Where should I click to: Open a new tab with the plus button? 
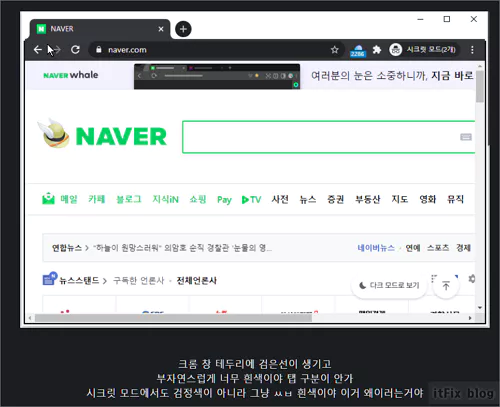pos(183,29)
